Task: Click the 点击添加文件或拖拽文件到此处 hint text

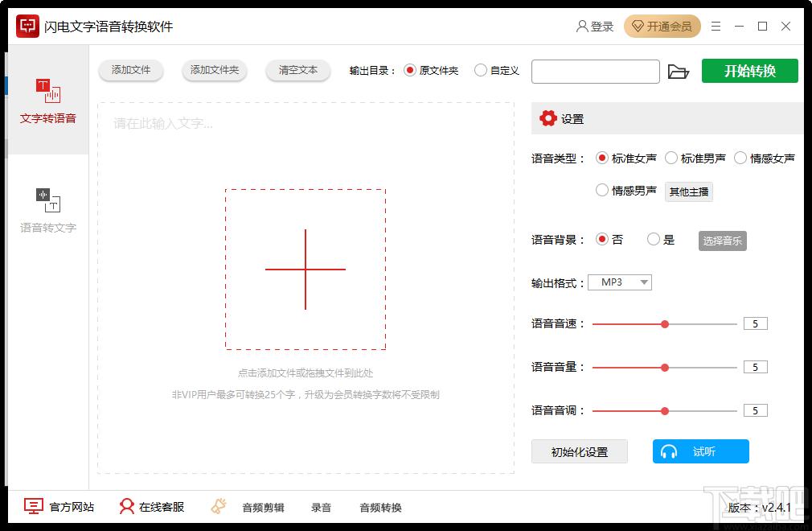Action: click(306, 373)
